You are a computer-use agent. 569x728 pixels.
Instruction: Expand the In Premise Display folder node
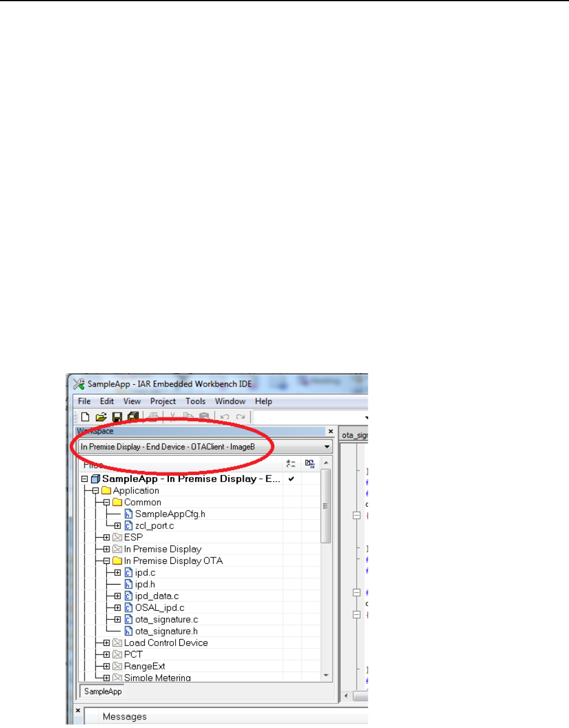pos(106,549)
